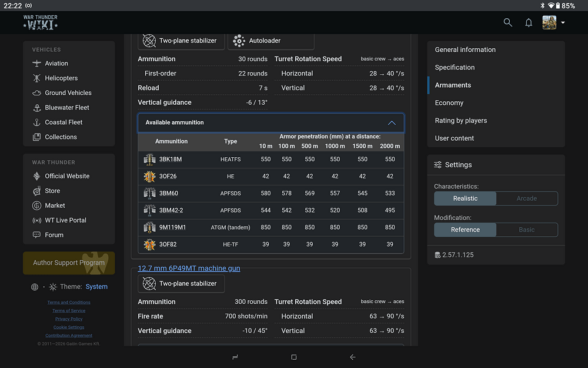This screenshot has height=368, width=588.
Task: Change the System theme setting
Action: (96, 287)
